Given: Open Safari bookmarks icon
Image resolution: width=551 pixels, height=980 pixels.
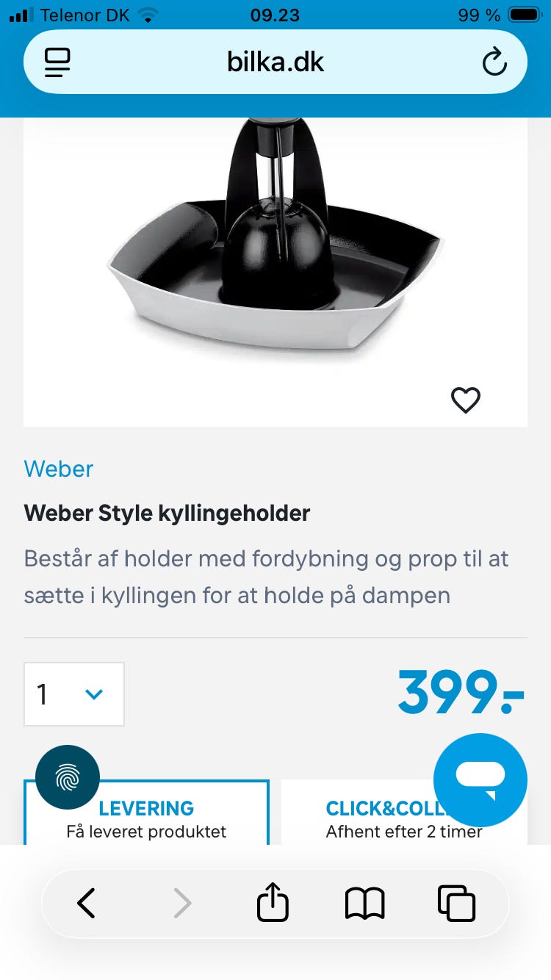Looking at the screenshot, I should tap(365, 903).
